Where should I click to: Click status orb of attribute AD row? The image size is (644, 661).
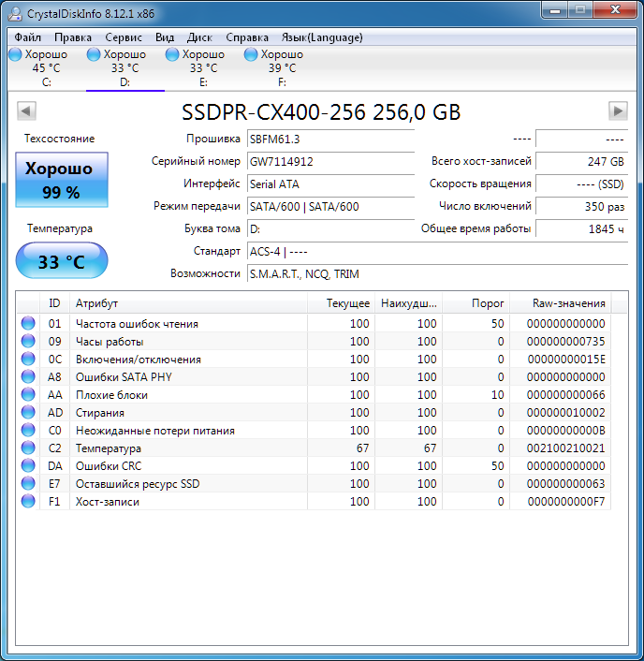pyautogui.click(x=28, y=412)
